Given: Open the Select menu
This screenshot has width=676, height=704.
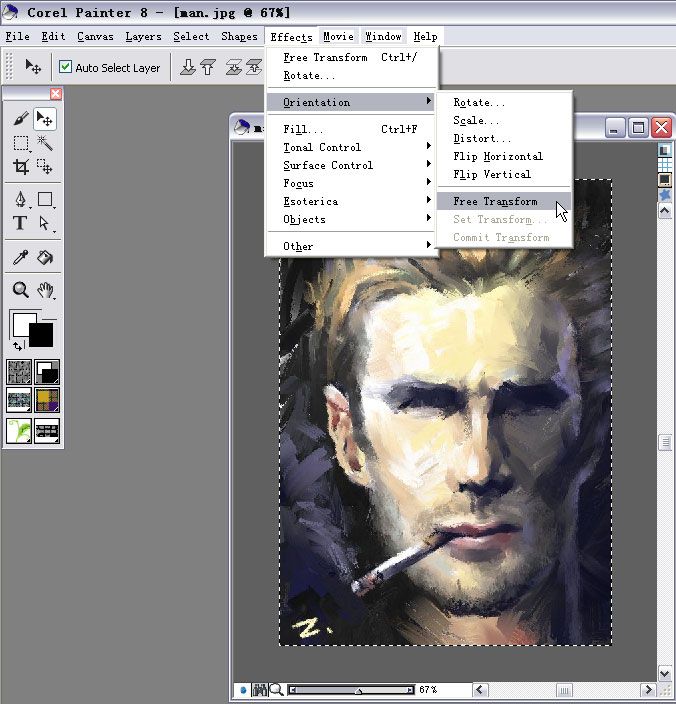Looking at the screenshot, I should click(191, 36).
